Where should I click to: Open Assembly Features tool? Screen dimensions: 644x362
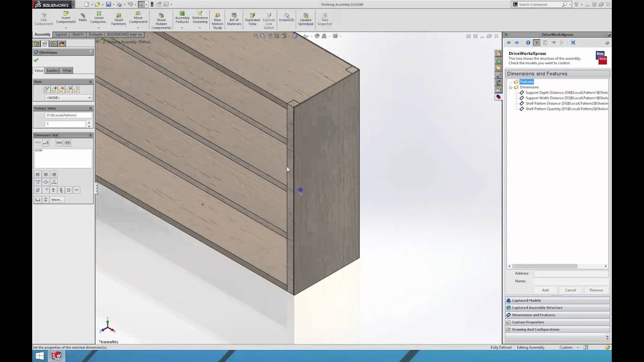click(x=182, y=18)
